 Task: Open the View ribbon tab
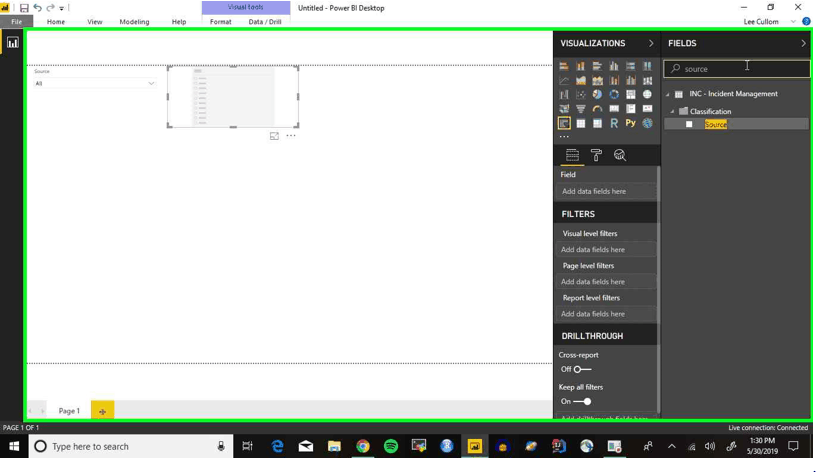point(95,22)
